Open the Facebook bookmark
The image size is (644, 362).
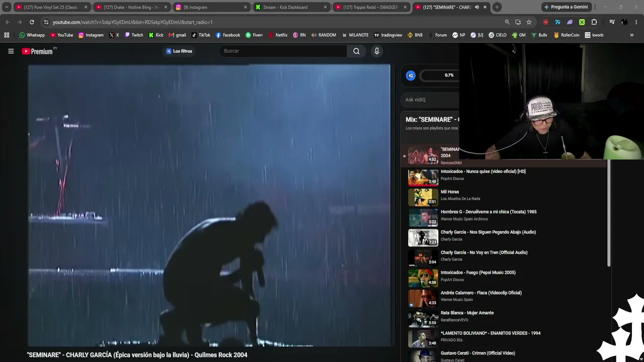click(x=228, y=35)
